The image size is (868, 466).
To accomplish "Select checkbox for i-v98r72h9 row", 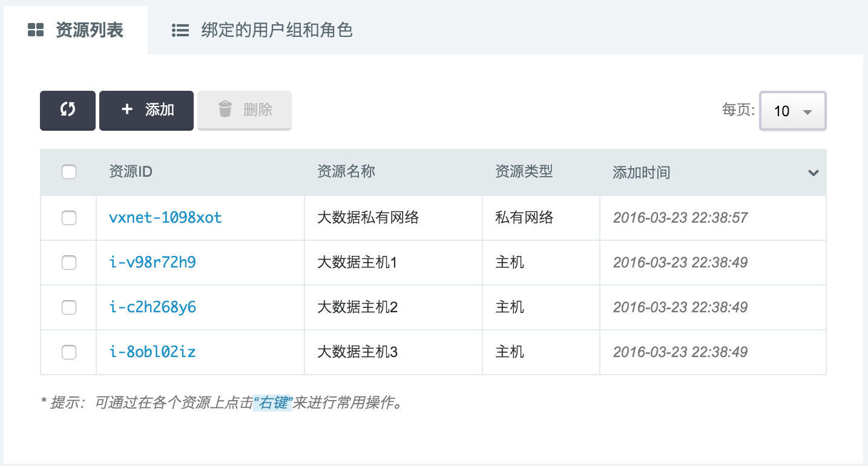I will [69, 263].
